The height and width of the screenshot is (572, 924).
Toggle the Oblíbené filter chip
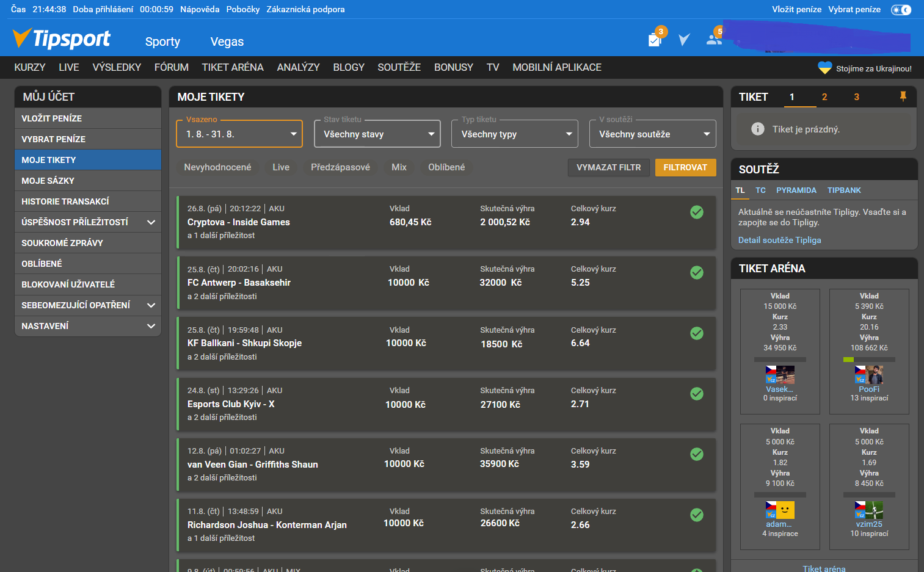(446, 167)
